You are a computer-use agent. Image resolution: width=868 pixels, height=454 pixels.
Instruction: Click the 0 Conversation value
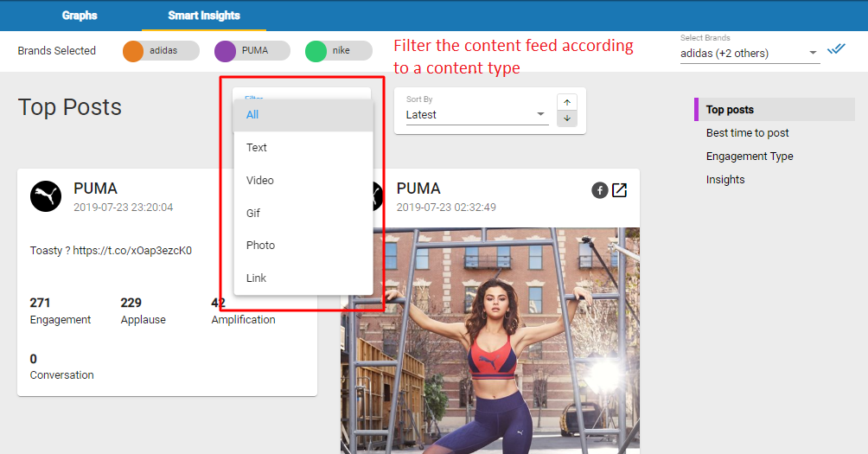[33, 359]
